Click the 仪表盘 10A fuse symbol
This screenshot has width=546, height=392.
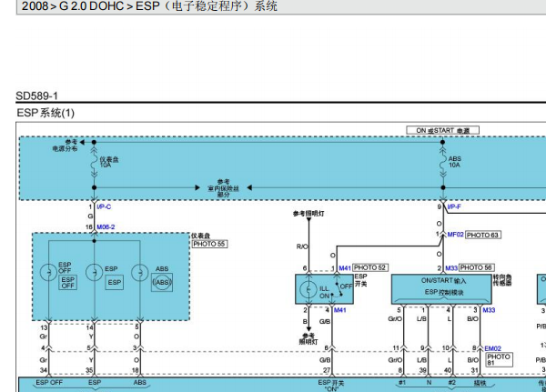coord(94,162)
